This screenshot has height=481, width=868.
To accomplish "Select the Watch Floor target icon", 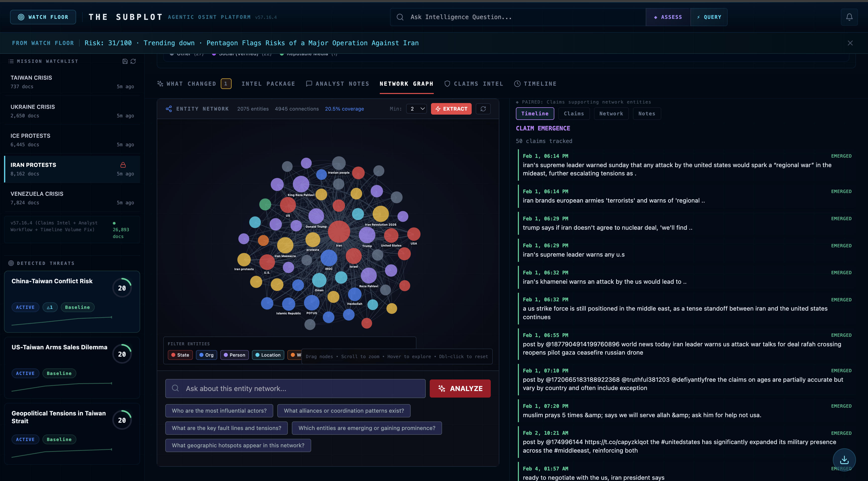I will tap(21, 17).
